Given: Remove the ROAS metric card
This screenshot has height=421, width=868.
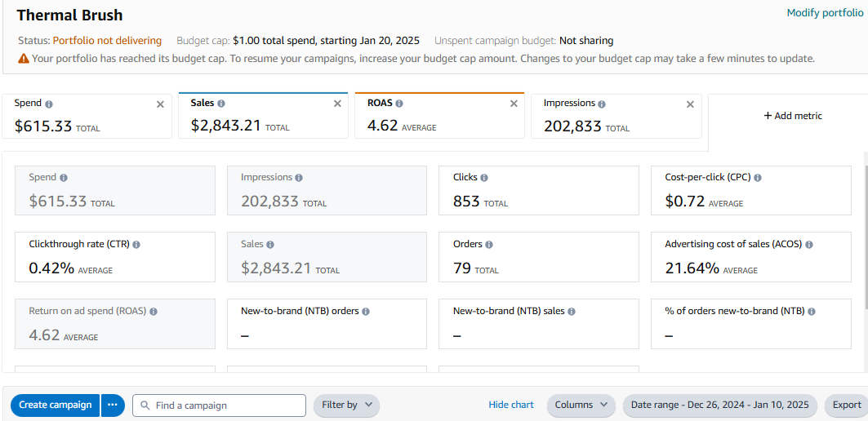Looking at the screenshot, I should [x=514, y=104].
